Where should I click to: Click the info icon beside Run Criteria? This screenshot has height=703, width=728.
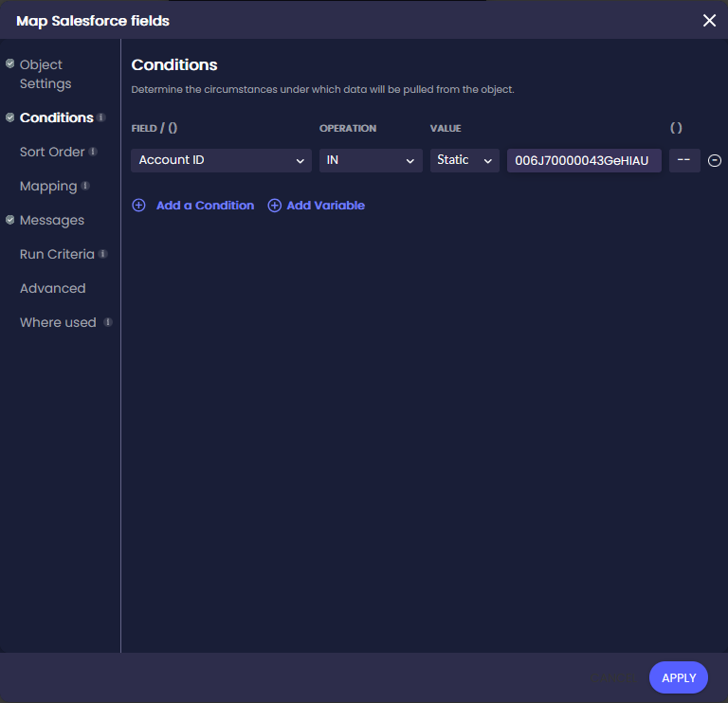coord(103,254)
